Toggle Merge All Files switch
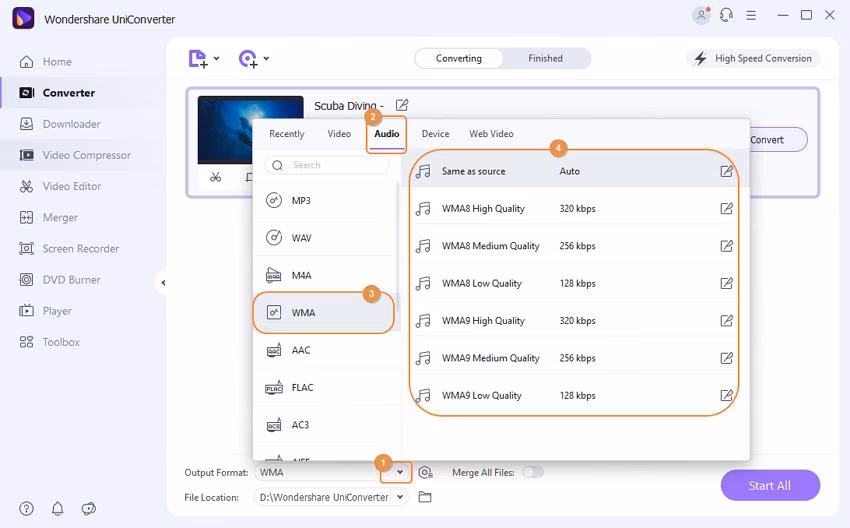This screenshot has width=850, height=528. point(533,472)
